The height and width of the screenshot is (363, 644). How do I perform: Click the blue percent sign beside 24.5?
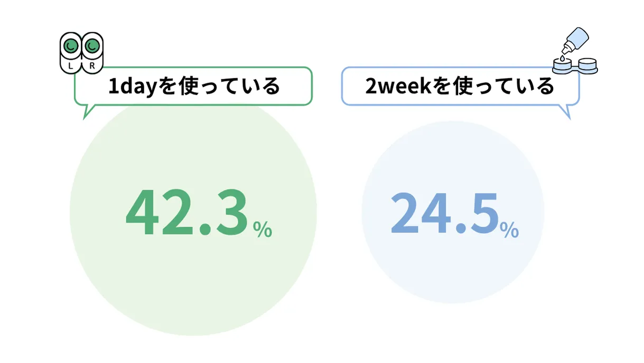click(x=510, y=230)
